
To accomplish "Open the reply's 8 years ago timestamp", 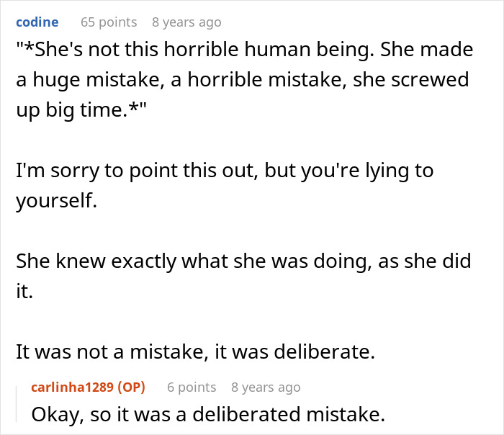I will (x=266, y=387).
